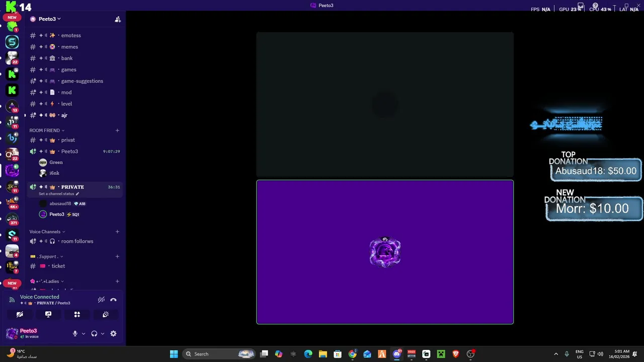The height and width of the screenshot is (362, 644).
Task: Open the top NEW badge server icon
Action: pyautogui.click(x=12, y=25)
